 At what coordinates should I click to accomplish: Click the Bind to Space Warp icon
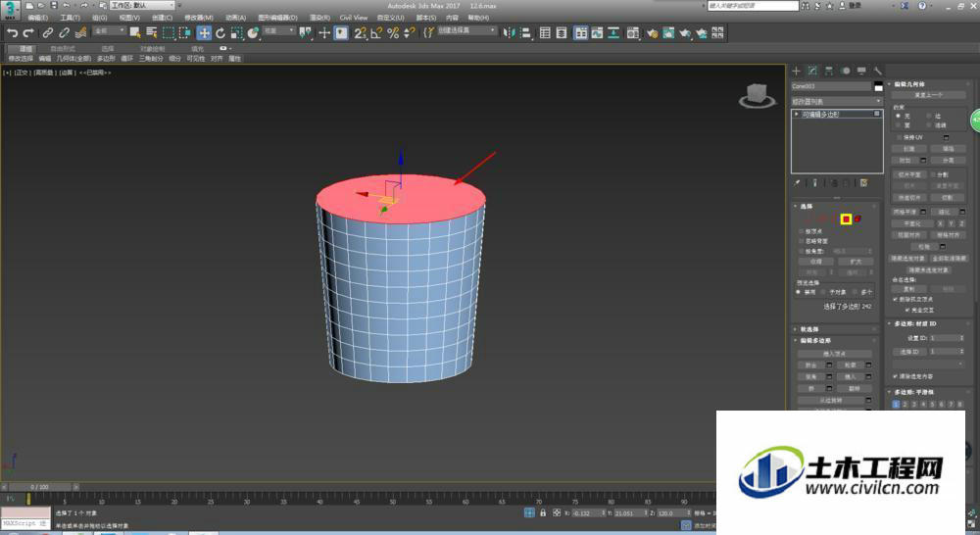(80, 33)
